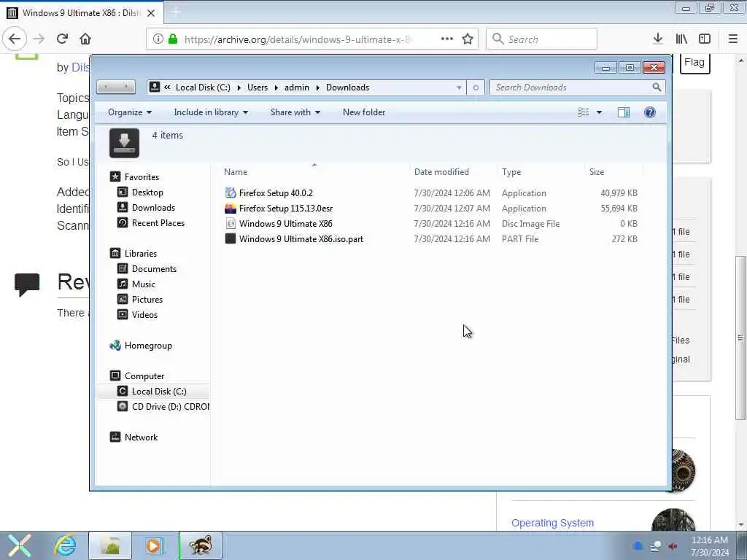
Task: Toggle the preview pane icon
Action: pyautogui.click(x=624, y=112)
